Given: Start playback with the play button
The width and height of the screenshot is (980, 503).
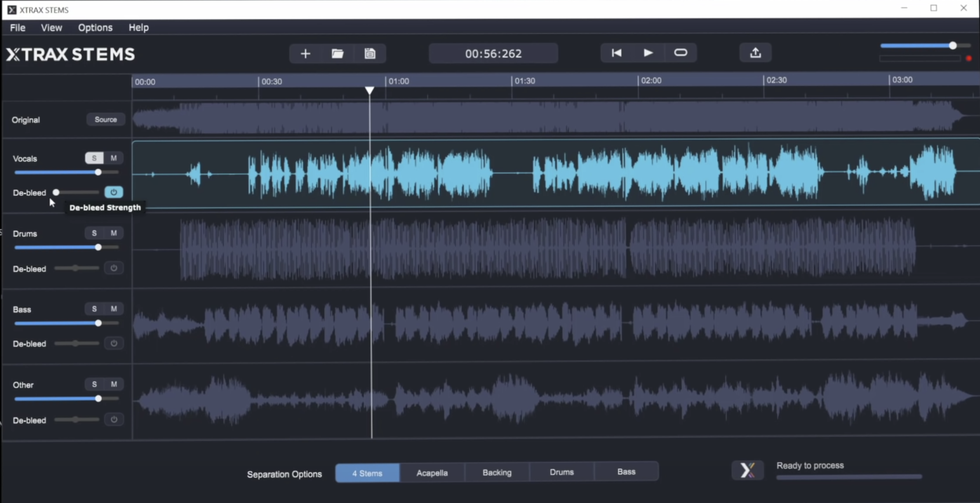Looking at the screenshot, I should [648, 53].
